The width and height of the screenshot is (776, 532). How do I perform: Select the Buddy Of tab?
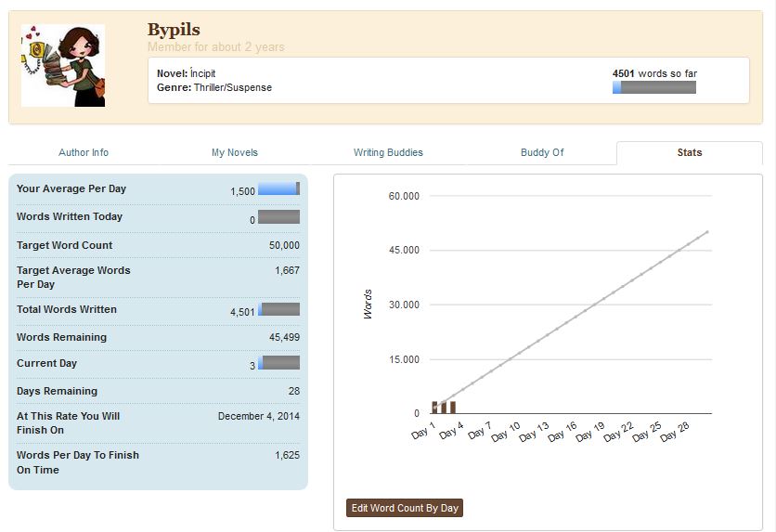[542, 152]
